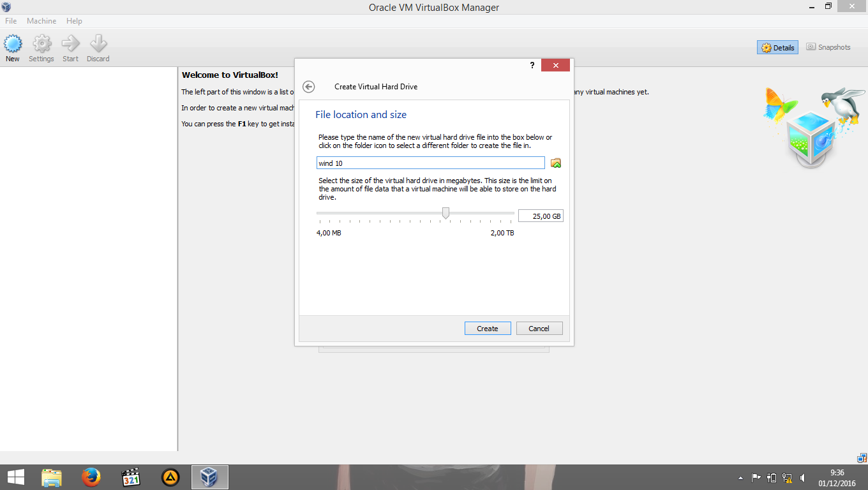The width and height of the screenshot is (868, 490).
Task: Click the hard drive size slider handle
Action: click(x=446, y=213)
